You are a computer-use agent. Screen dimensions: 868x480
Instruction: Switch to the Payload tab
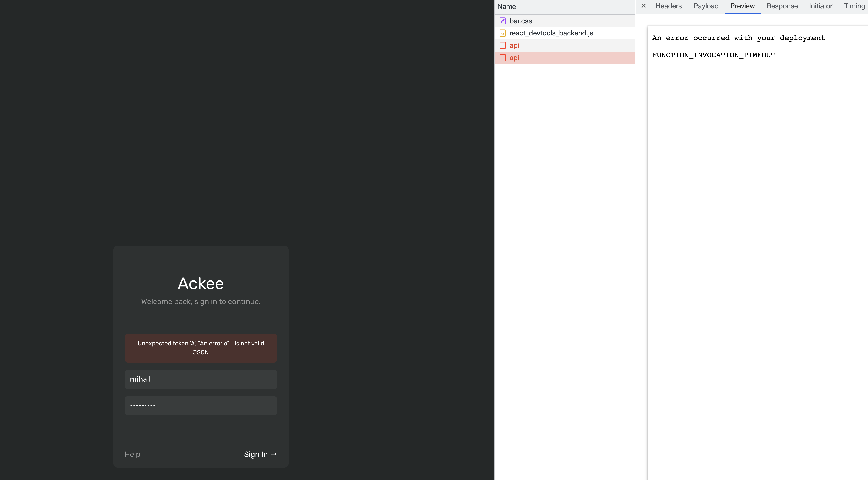click(706, 6)
